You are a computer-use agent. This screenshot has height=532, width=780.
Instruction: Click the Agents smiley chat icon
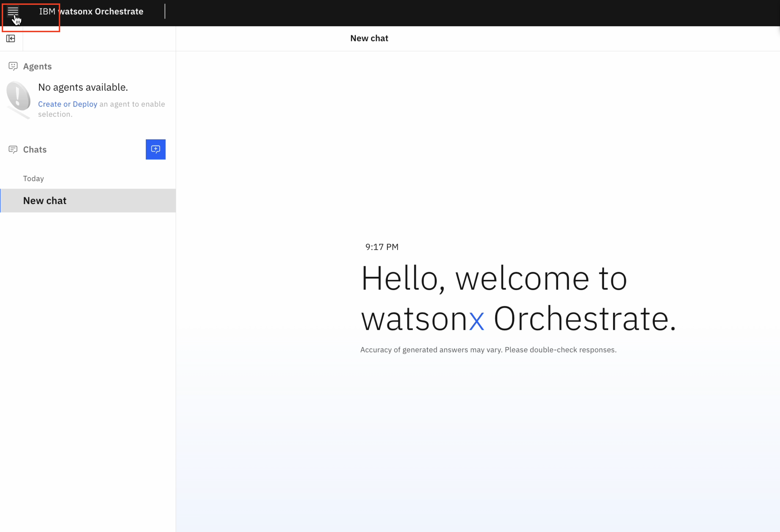[x=13, y=66]
